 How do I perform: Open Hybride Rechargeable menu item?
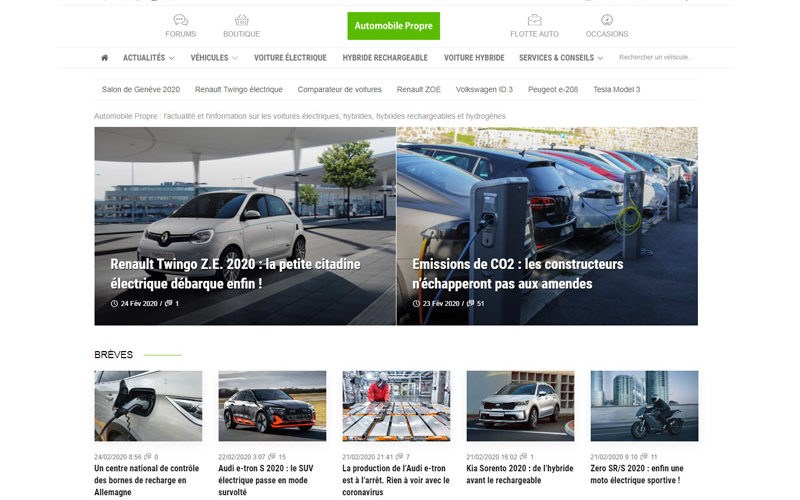coord(385,58)
